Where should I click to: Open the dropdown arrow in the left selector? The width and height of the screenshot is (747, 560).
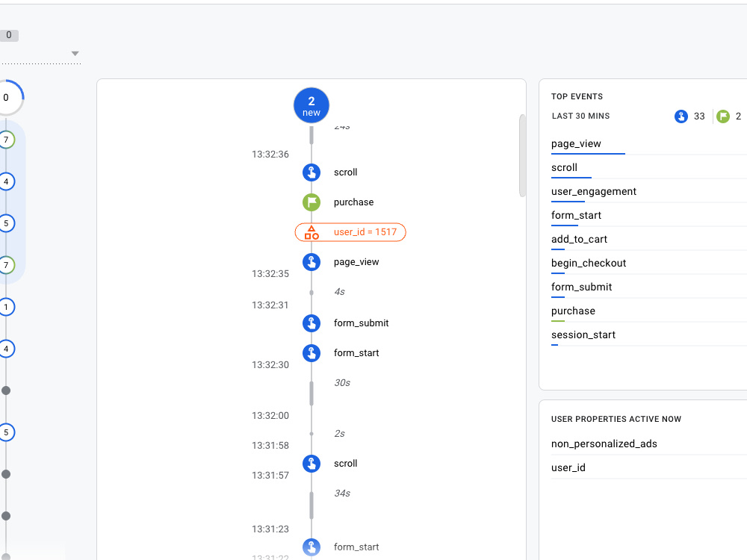(75, 53)
